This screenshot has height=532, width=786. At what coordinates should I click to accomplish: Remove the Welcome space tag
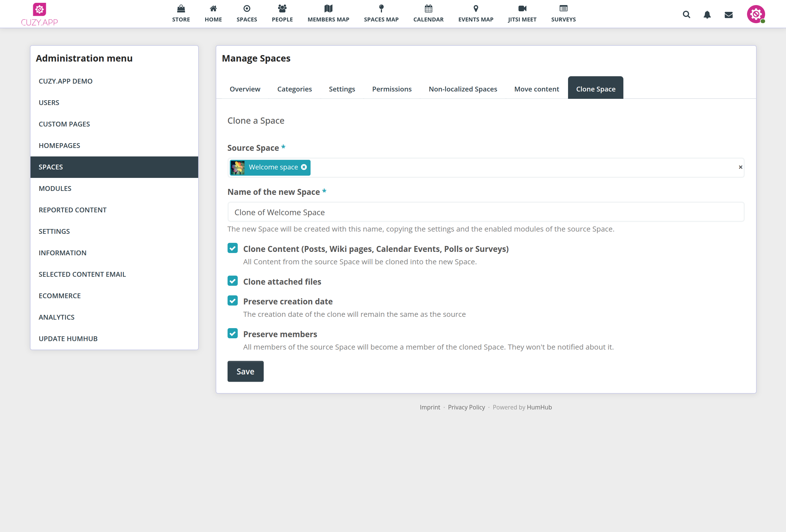point(304,167)
